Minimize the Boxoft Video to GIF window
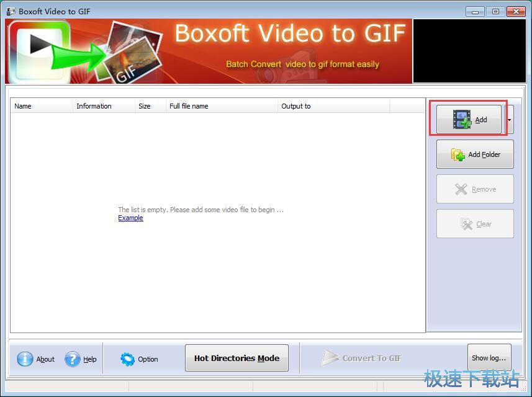The height and width of the screenshot is (397, 532). point(475,12)
